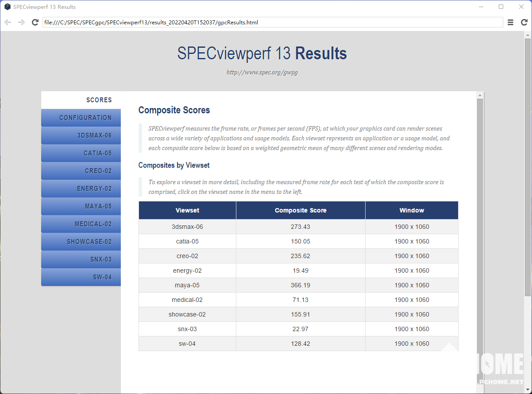Click the 128.42 composite score
Image resolution: width=532 pixels, height=394 pixels.
[x=301, y=344]
